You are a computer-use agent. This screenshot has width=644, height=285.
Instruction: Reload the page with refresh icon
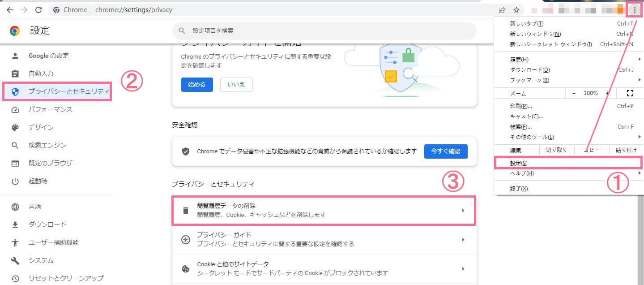(x=38, y=9)
